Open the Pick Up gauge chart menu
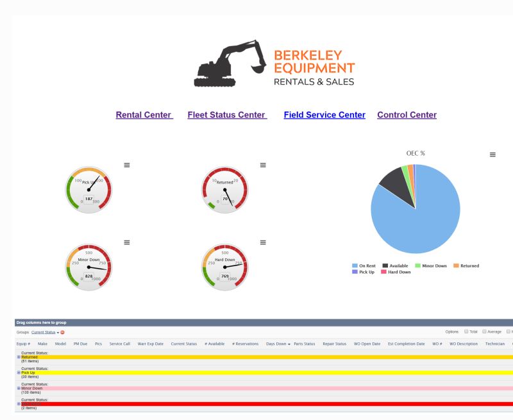 click(x=127, y=165)
